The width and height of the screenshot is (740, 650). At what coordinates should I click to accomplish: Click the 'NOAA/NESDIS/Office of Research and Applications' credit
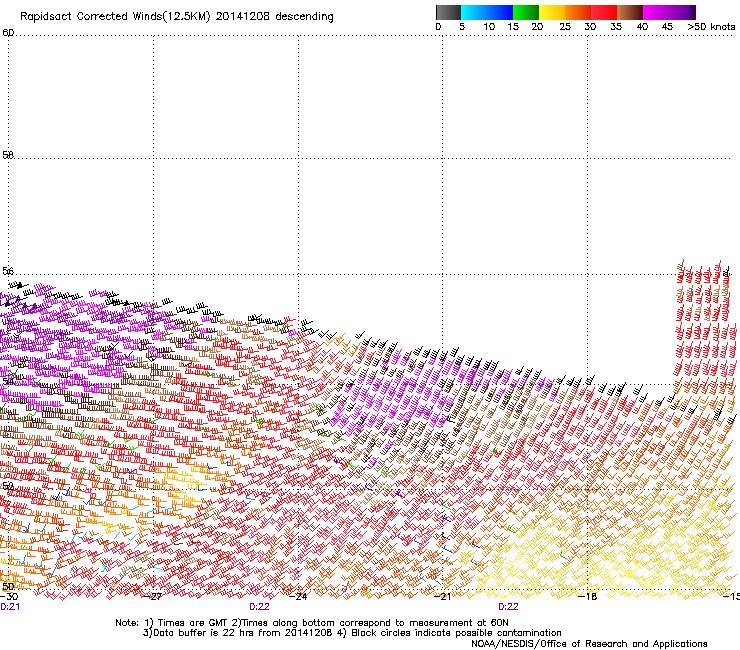[x=589, y=644]
